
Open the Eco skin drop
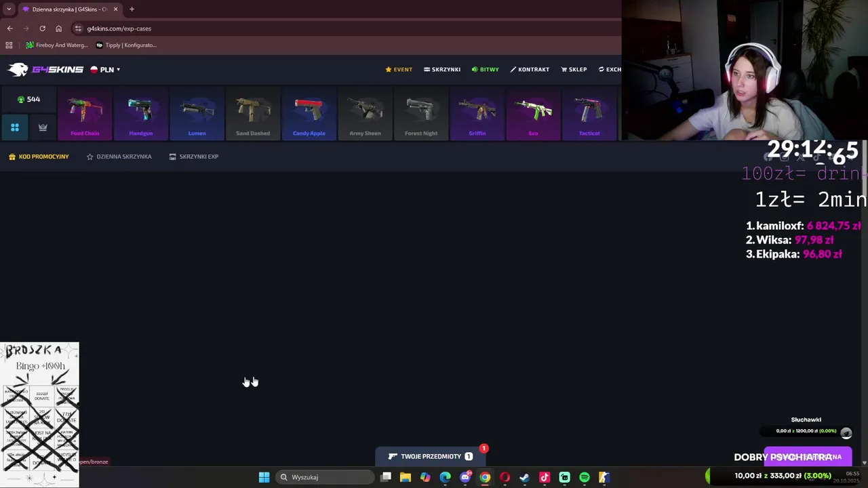533,113
